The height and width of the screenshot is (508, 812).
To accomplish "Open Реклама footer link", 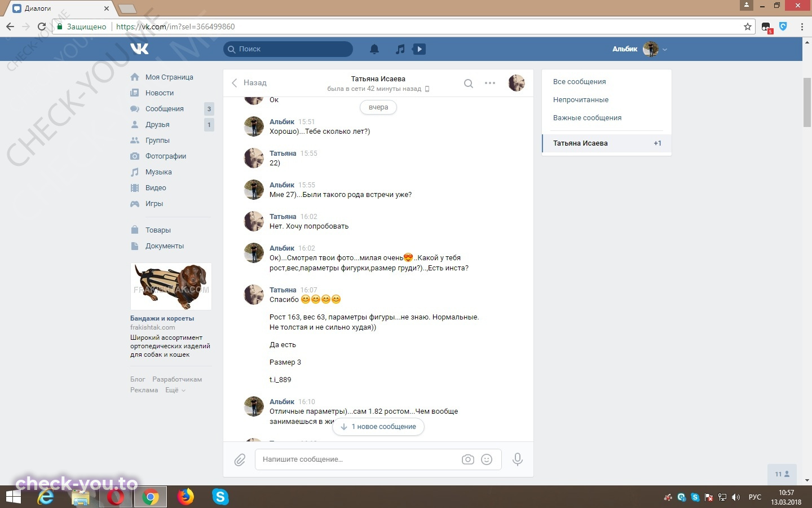I will pyautogui.click(x=144, y=390).
